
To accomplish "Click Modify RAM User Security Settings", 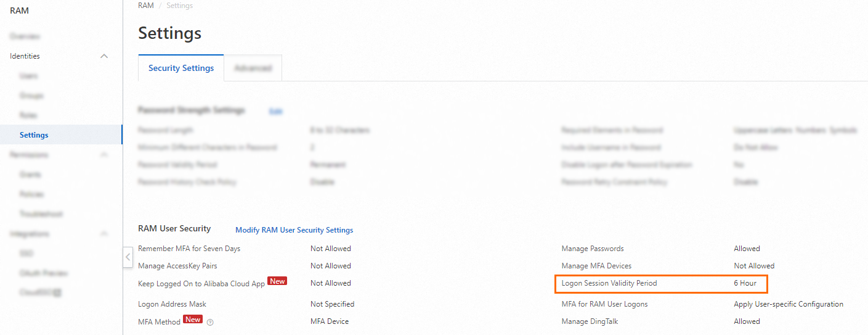I will (x=294, y=230).
